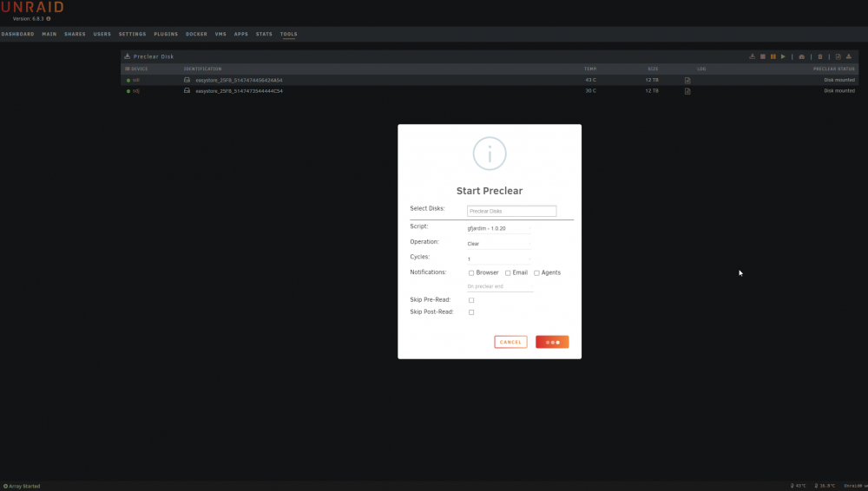Click the Cancel button in dialog
The height and width of the screenshot is (491, 868).
[x=510, y=342]
